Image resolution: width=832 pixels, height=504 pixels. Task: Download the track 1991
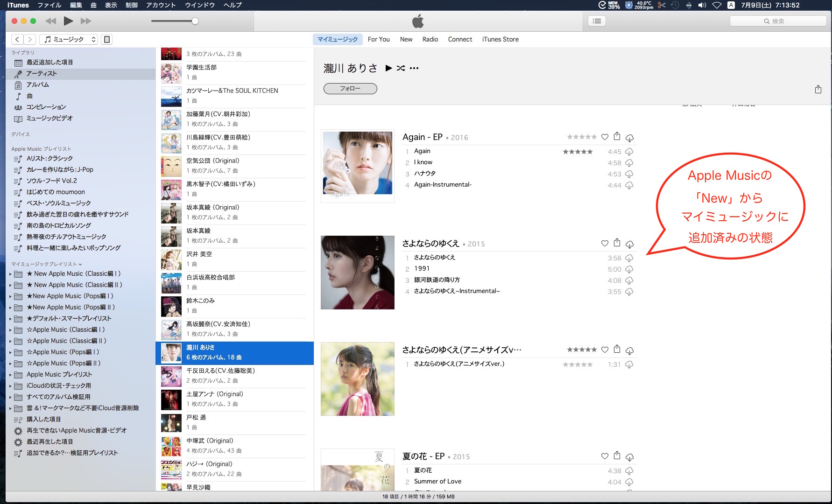click(629, 269)
